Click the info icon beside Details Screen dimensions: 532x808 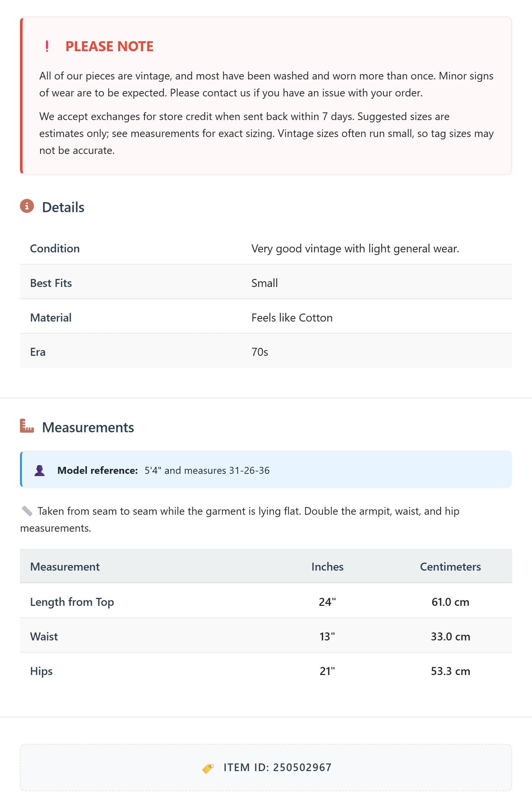point(27,206)
